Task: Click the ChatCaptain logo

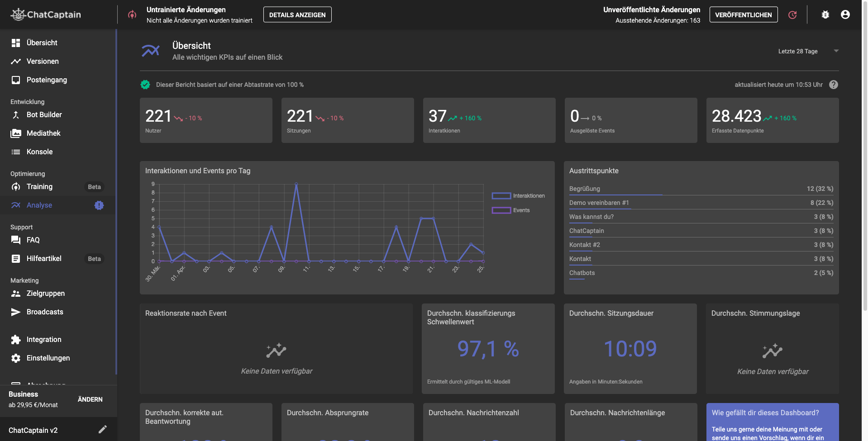Action: point(46,14)
